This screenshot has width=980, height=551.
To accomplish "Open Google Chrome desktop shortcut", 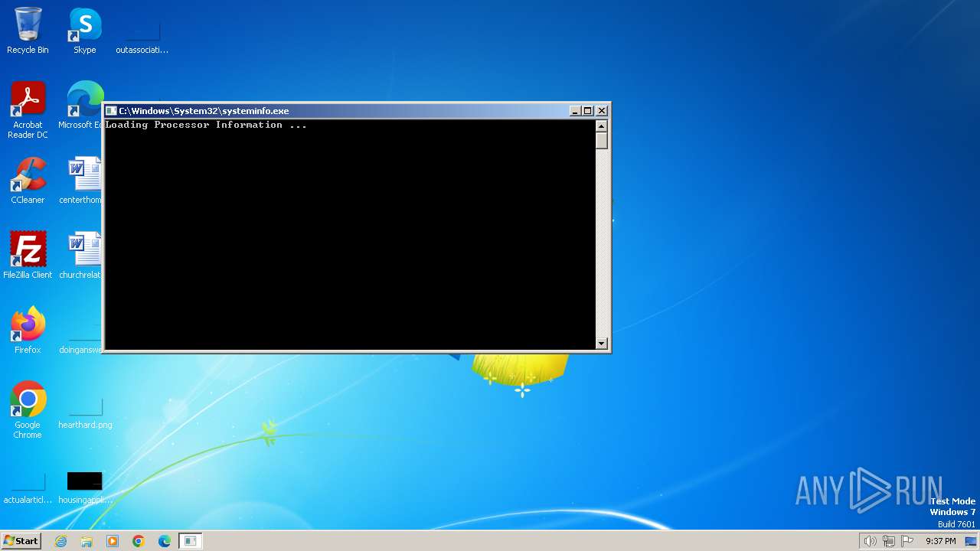I will point(28,410).
